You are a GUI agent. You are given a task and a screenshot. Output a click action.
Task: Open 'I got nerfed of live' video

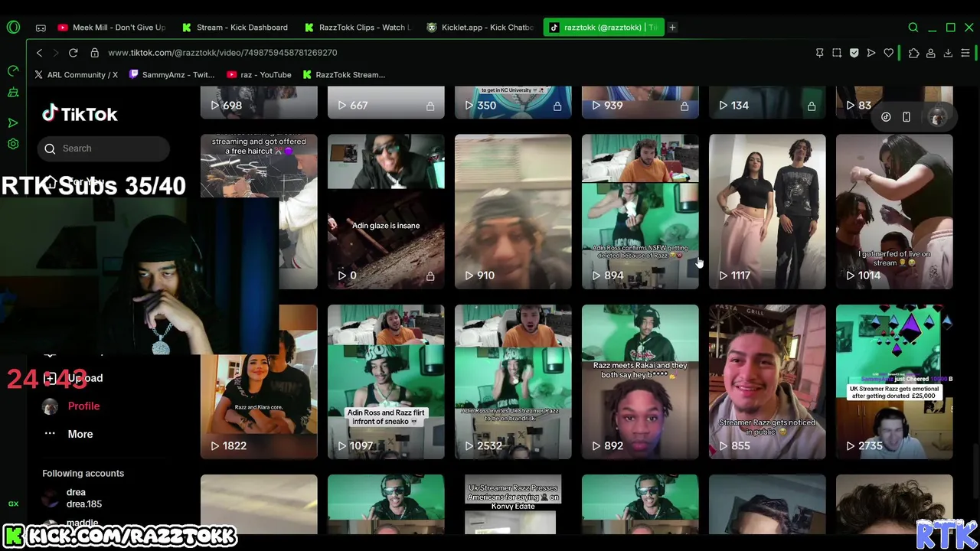[x=894, y=211]
